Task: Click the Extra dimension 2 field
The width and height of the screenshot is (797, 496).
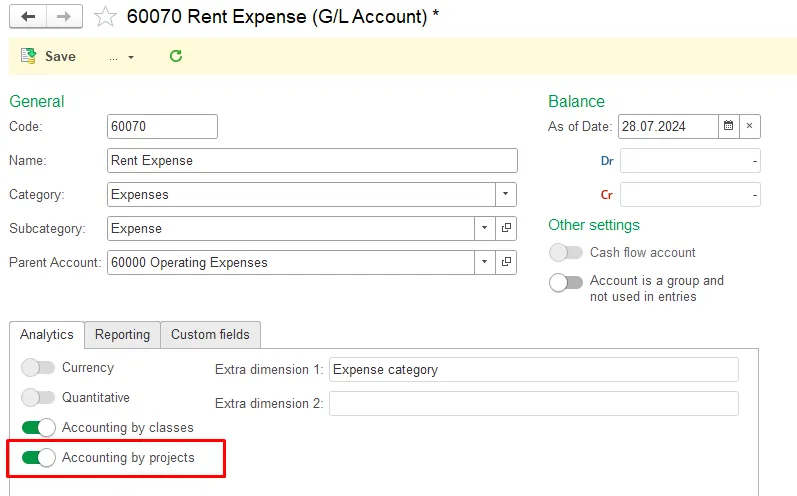Action: pos(533,404)
